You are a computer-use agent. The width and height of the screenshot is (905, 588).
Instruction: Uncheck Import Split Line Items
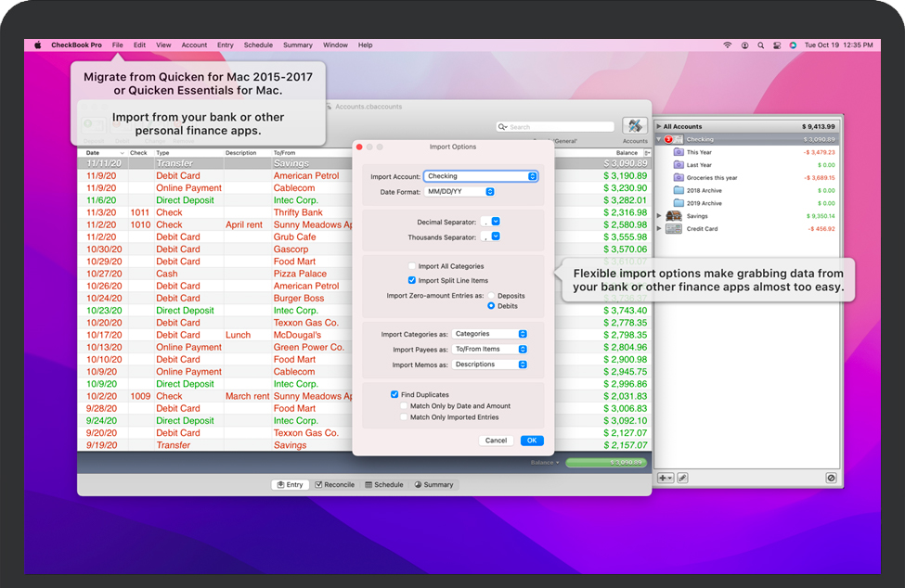tap(412, 280)
